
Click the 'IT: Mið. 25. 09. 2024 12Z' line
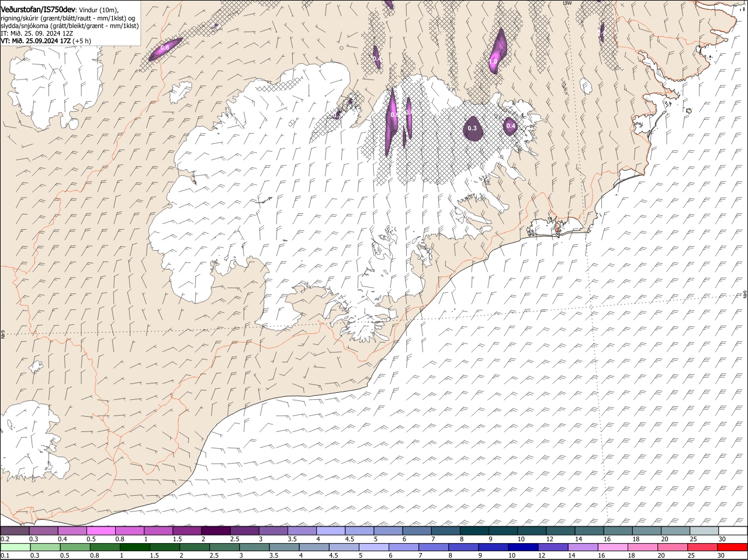tap(37, 33)
